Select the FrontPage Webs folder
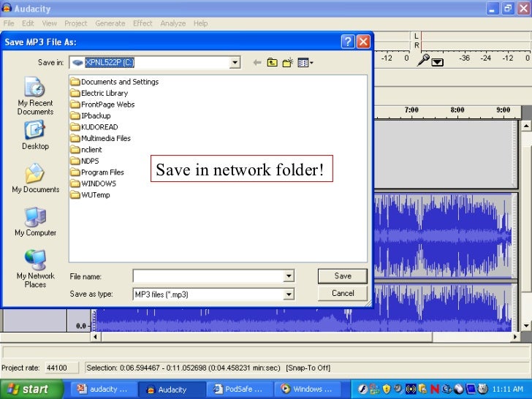 (103, 104)
